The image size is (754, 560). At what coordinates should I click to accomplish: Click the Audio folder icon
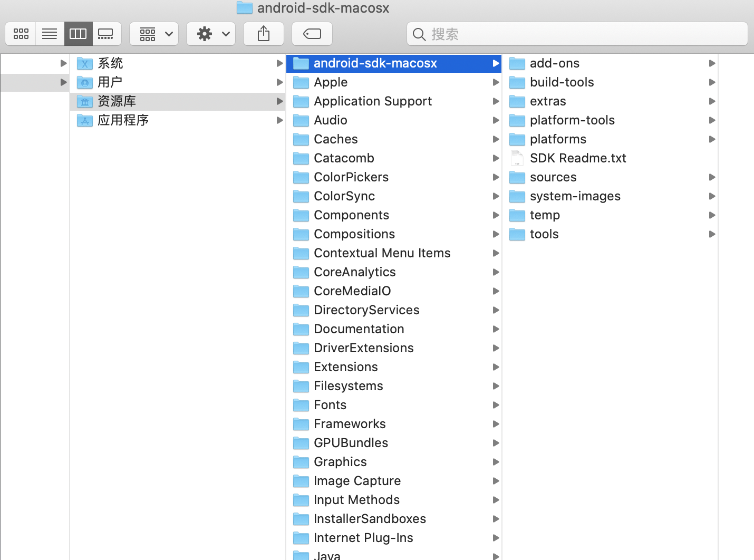tap(301, 121)
